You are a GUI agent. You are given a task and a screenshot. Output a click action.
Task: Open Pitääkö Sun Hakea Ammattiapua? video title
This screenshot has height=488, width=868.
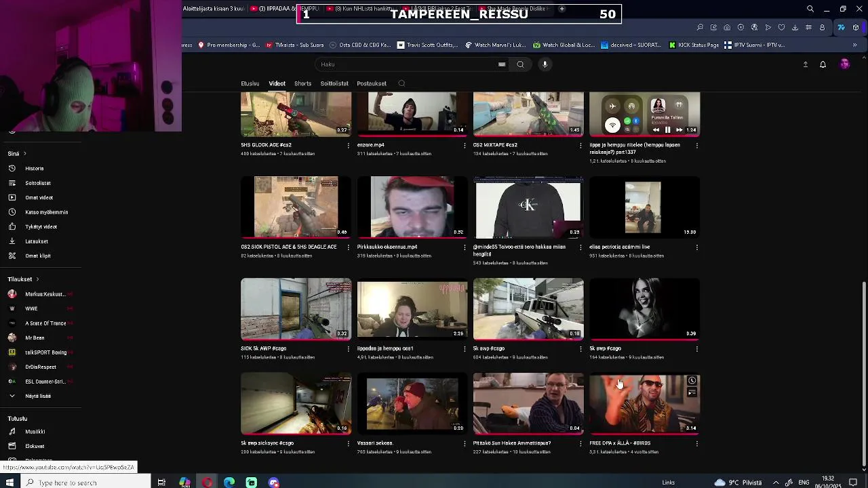(512, 443)
